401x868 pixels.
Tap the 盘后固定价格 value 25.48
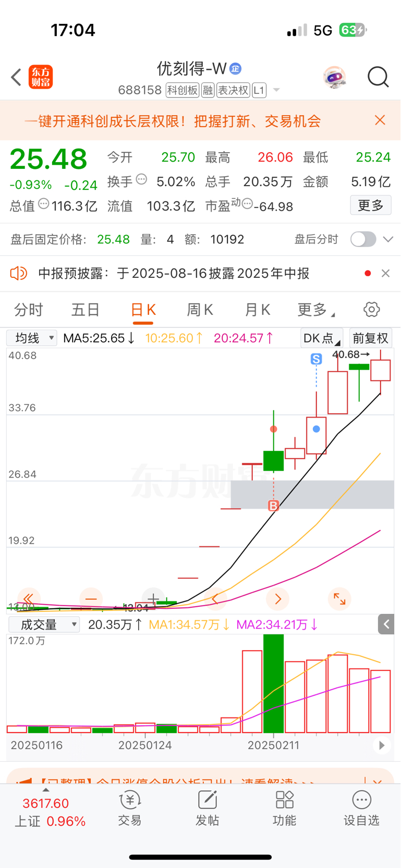(113, 239)
